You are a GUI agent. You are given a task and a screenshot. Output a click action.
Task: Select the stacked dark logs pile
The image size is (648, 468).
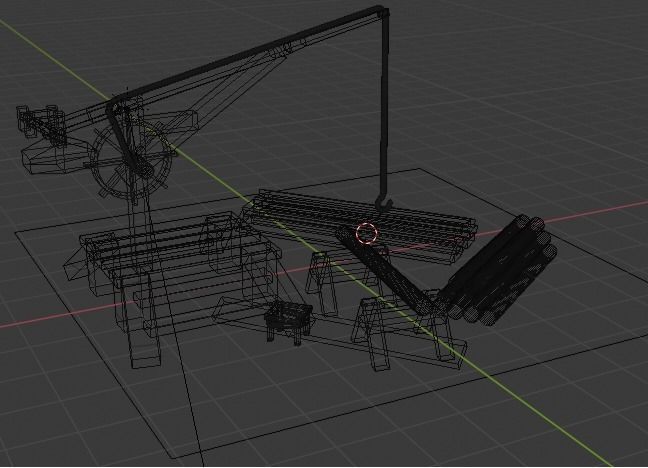click(498, 269)
